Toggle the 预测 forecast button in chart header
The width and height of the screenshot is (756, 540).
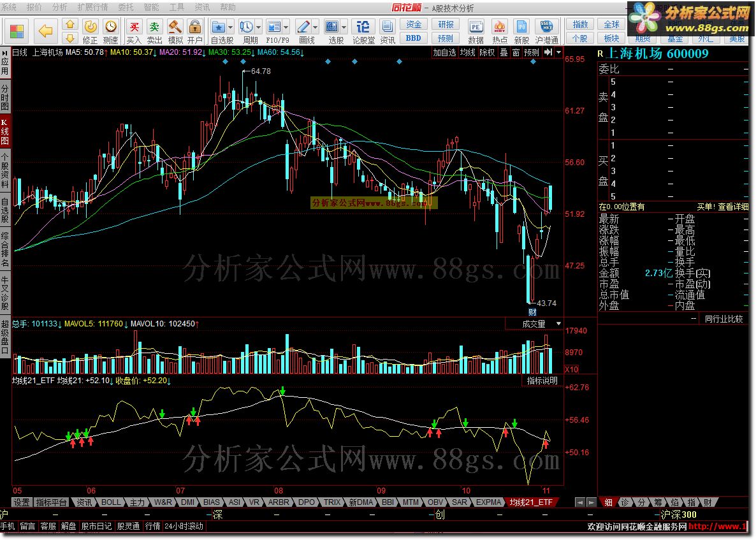click(x=532, y=52)
